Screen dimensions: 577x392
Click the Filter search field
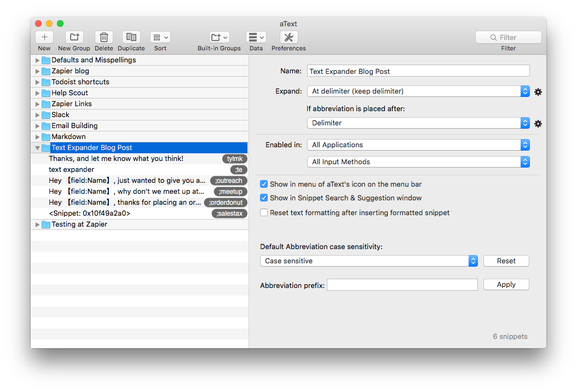(x=508, y=37)
